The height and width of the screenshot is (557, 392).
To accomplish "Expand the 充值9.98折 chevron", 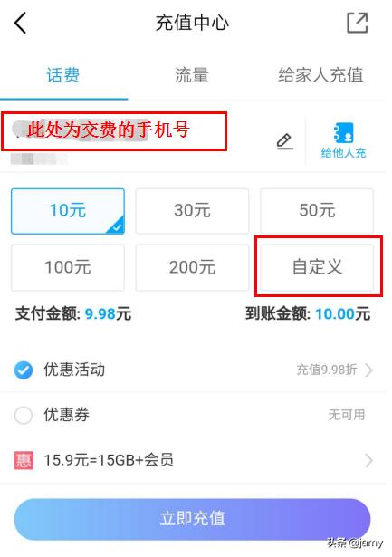I will [x=369, y=370].
